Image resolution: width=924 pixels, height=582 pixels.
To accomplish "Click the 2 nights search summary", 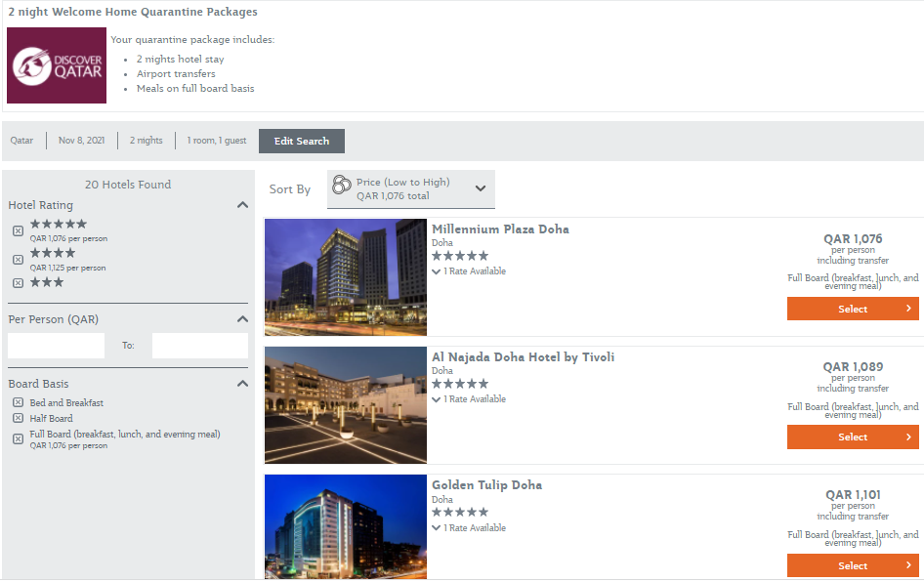I will coord(147,141).
